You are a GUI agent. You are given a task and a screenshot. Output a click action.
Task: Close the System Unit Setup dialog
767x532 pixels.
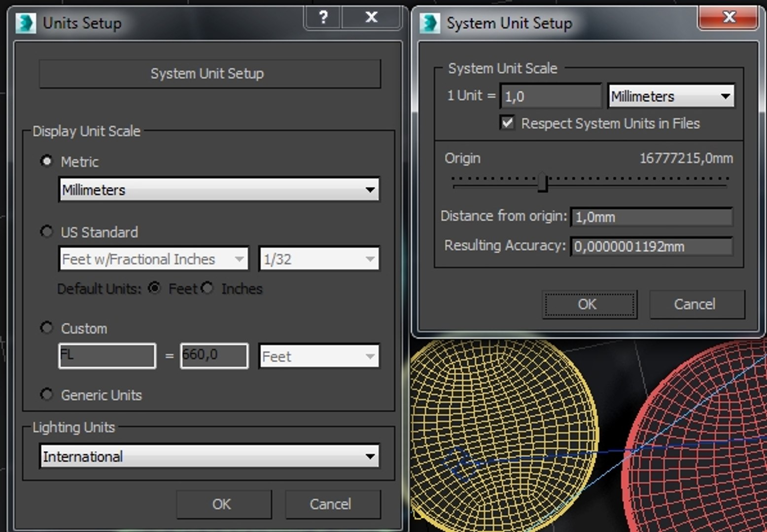point(728,17)
